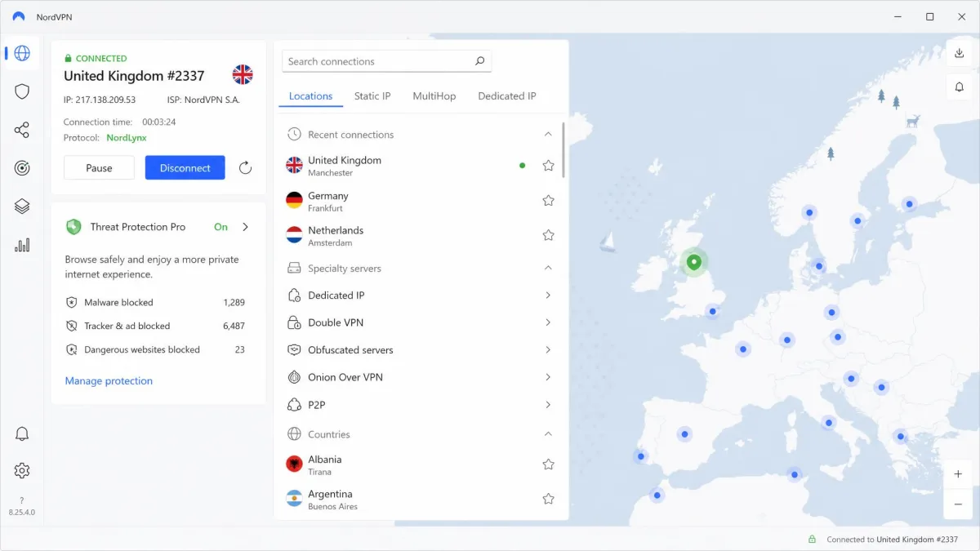The image size is (980, 551).
Task: Open the statistics bar chart sidebar icon
Action: 22,245
